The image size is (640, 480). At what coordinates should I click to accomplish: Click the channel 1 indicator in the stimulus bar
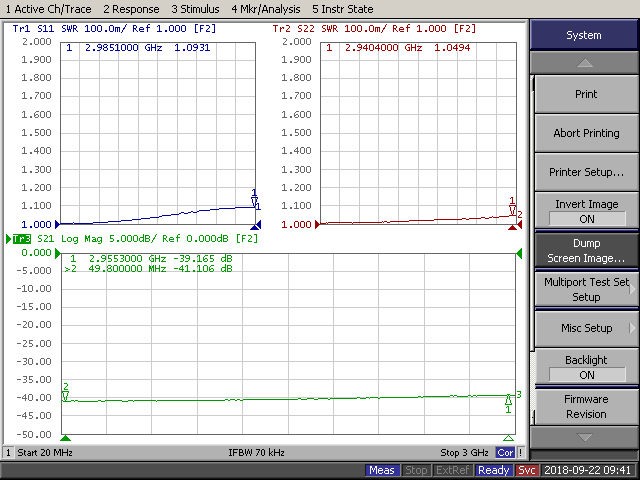pos(8,453)
